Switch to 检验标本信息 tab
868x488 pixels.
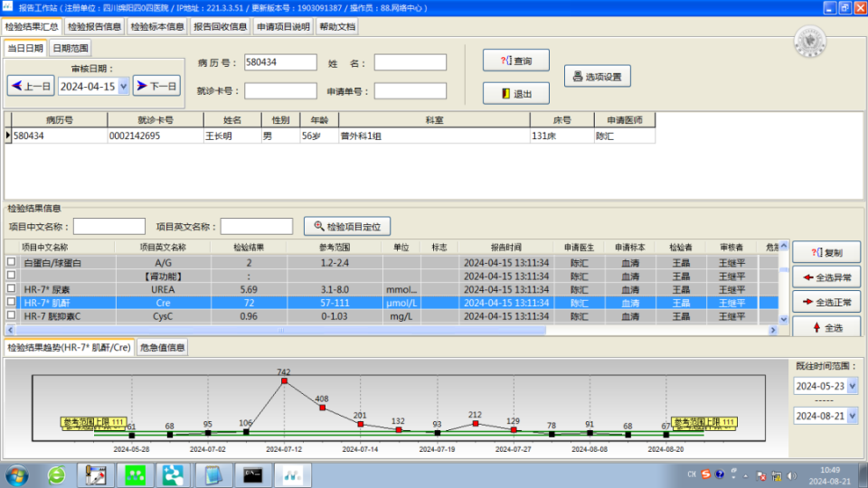157,26
